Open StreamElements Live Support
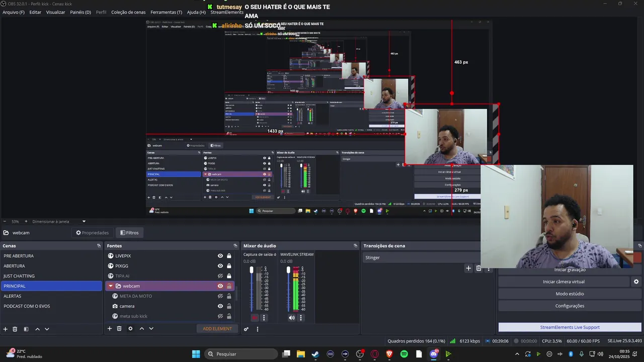This screenshot has height=362, width=644. coord(570,327)
